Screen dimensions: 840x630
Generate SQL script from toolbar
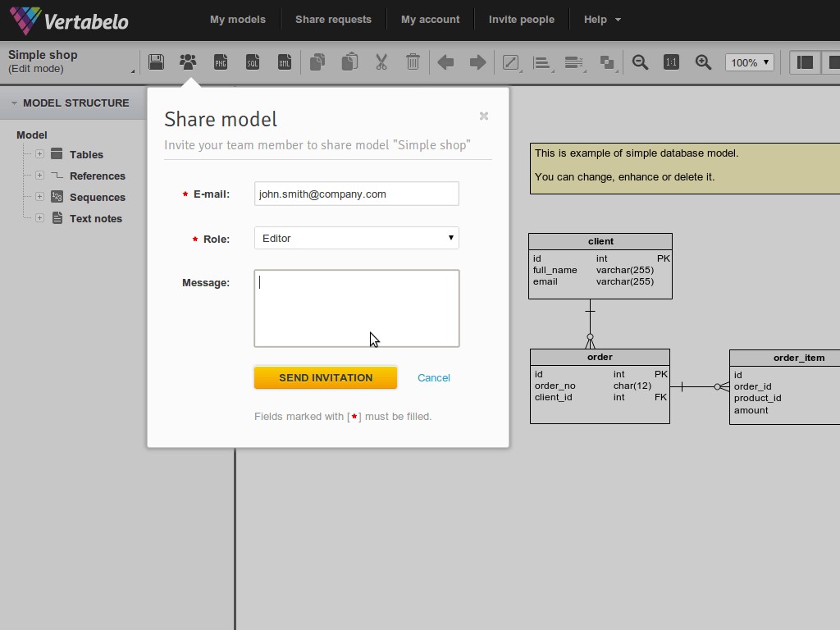(x=253, y=62)
